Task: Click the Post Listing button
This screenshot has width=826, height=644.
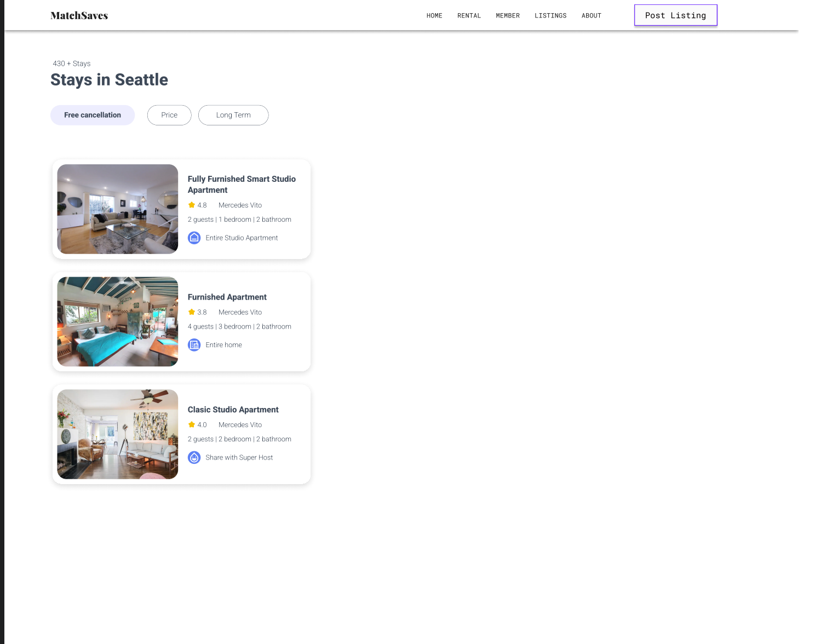Action: [x=675, y=15]
